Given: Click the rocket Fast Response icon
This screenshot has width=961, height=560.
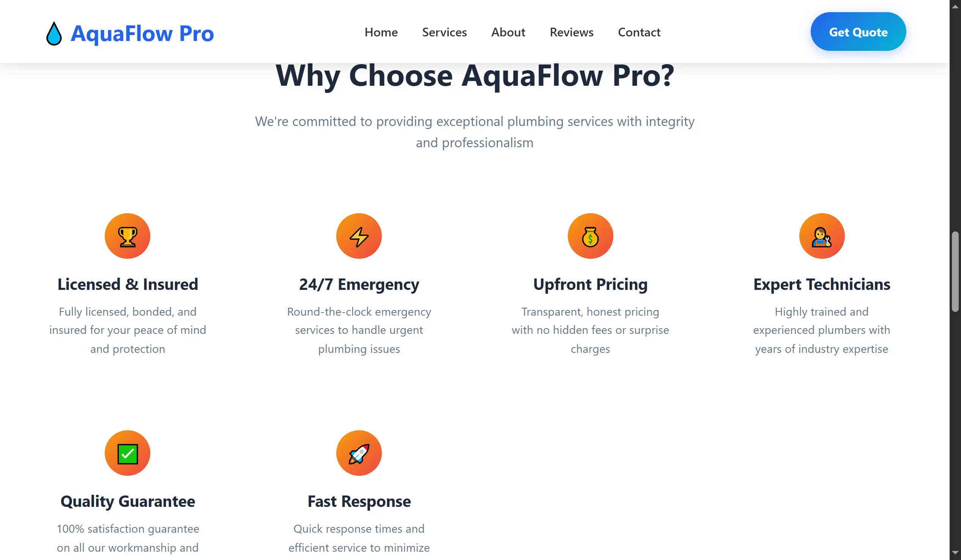Looking at the screenshot, I should [359, 453].
